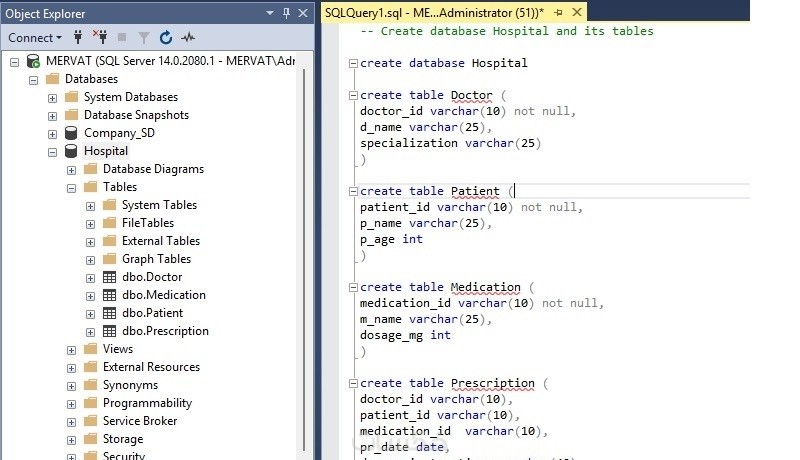Select the Storage folder icon
Image resolution: width=800 pixels, height=460 pixels.
[90, 439]
